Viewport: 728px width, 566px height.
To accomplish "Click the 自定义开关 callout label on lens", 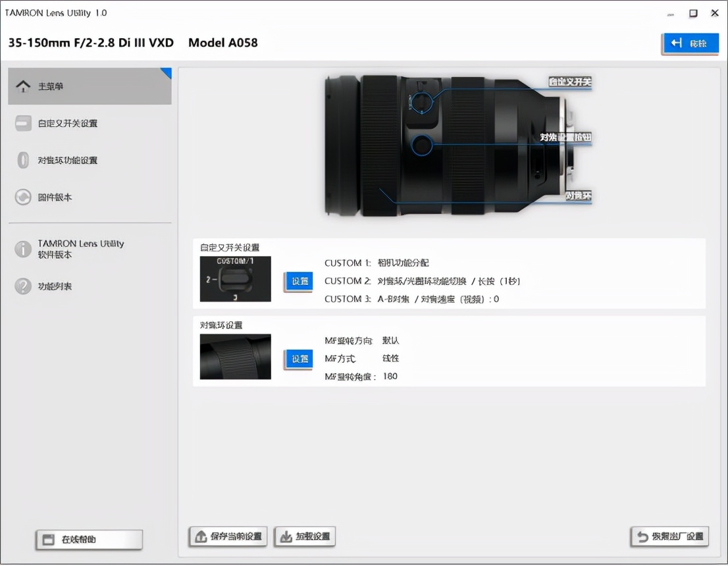I will pyautogui.click(x=569, y=82).
